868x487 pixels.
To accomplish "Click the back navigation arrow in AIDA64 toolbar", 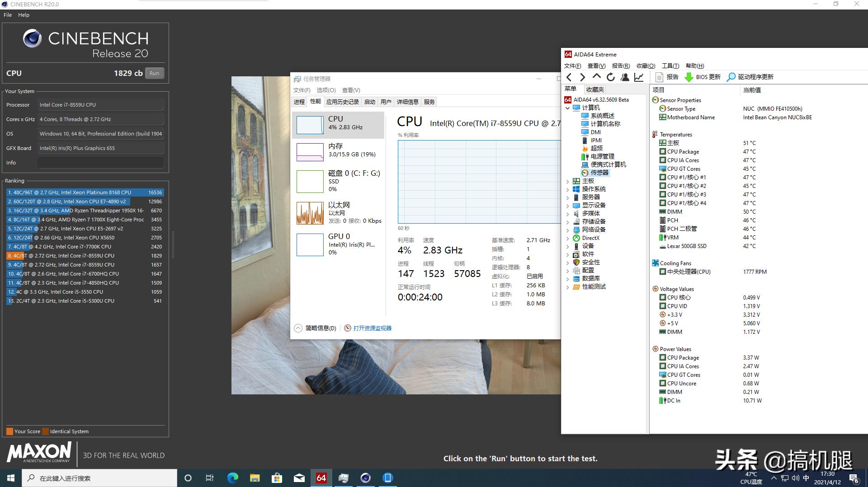I will tap(569, 77).
